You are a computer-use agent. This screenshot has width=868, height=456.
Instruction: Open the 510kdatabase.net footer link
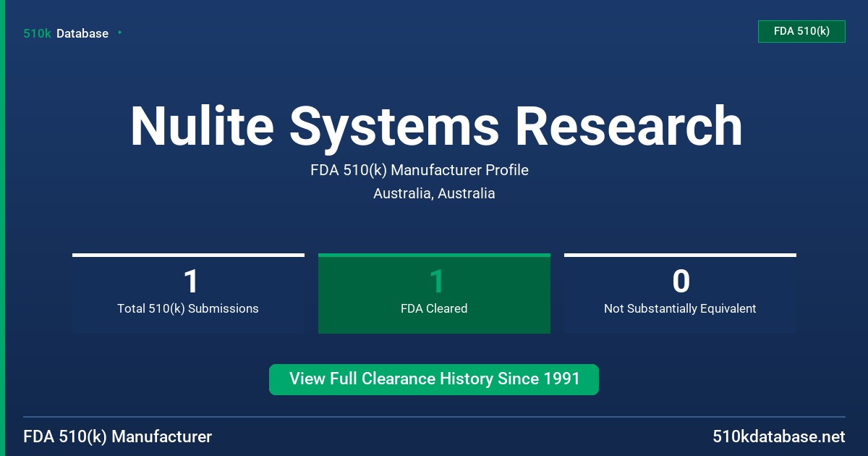pyautogui.click(x=778, y=436)
